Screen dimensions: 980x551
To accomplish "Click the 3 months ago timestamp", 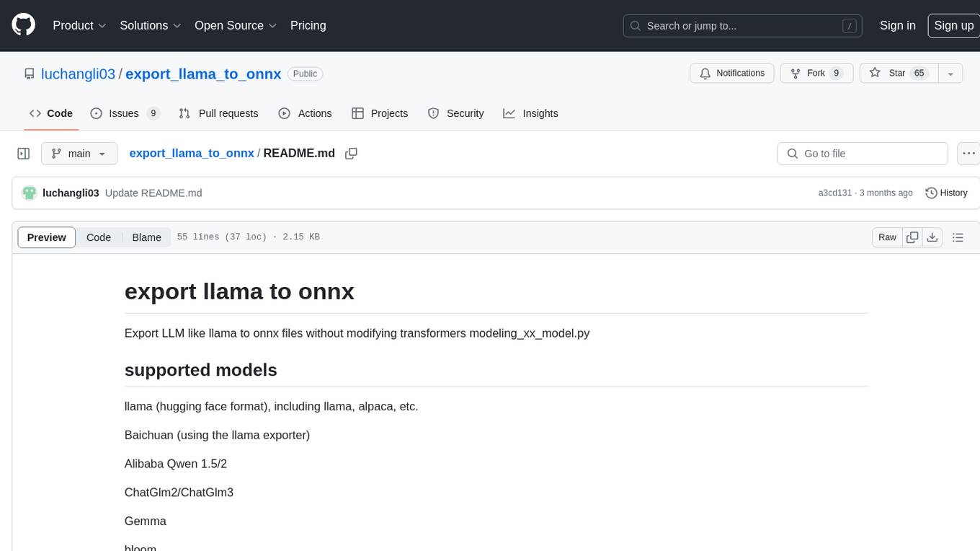I will (886, 193).
